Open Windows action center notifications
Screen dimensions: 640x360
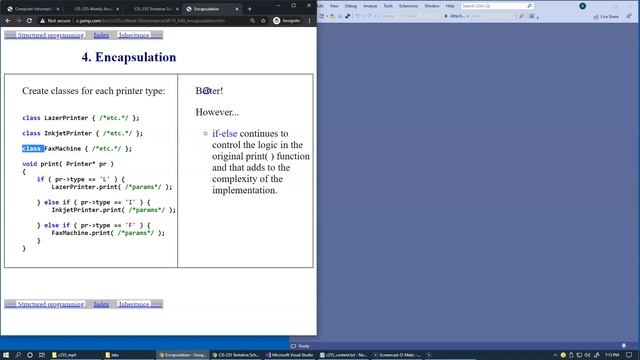[x=629, y=355]
